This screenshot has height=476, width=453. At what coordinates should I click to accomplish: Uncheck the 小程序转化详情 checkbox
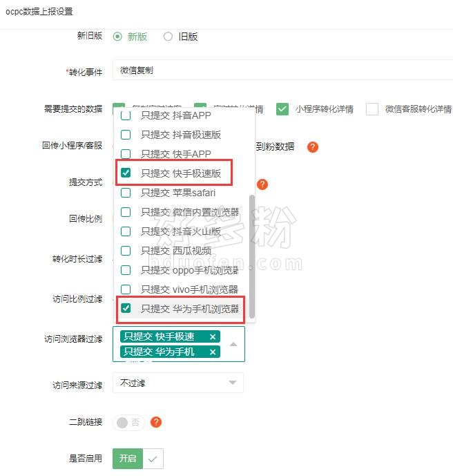(282, 109)
